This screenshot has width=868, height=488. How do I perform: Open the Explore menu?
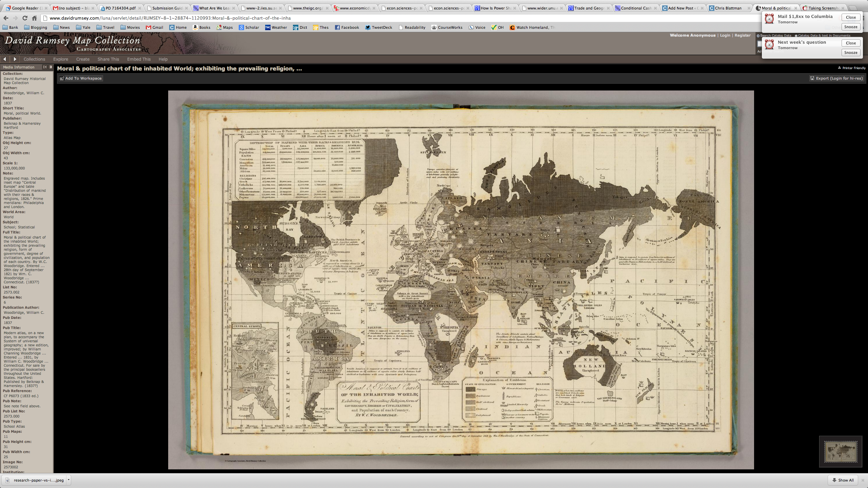pyautogui.click(x=61, y=59)
